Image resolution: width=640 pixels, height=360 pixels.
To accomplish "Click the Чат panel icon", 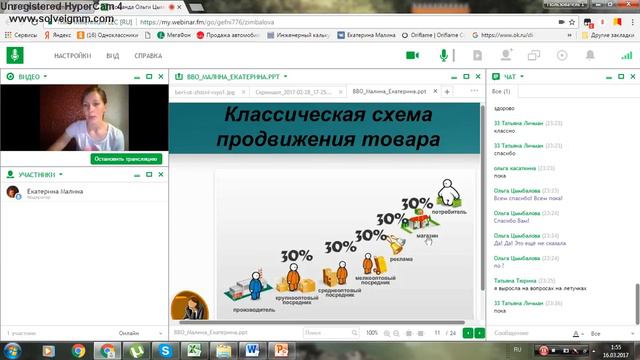I will (496, 76).
